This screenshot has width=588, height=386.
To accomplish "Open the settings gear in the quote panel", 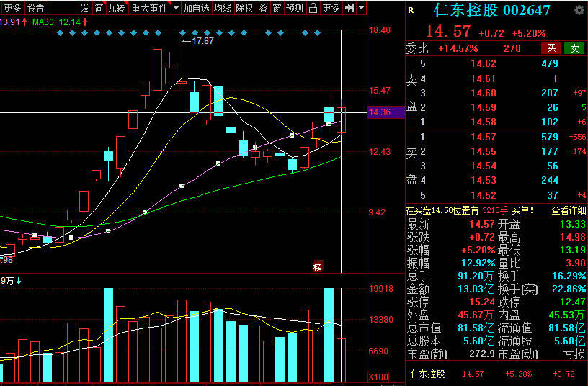I will pos(579,10).
